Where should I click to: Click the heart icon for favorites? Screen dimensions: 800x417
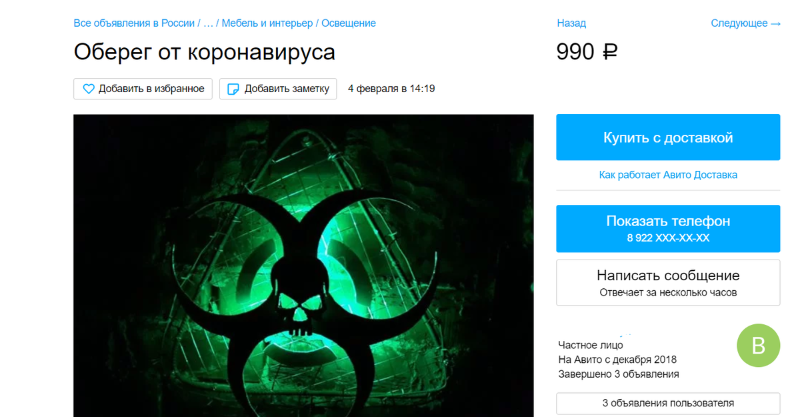[x=88, y=89]
